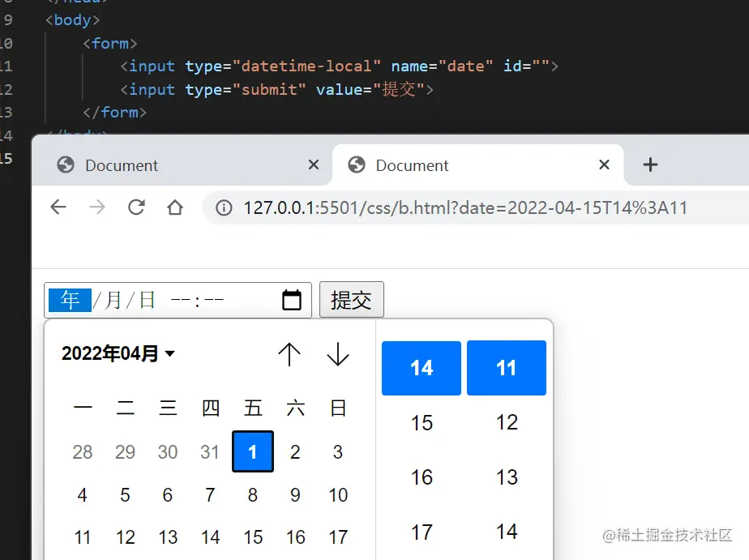
Task: Select the active second Document tab
Action: coord(477,165)
